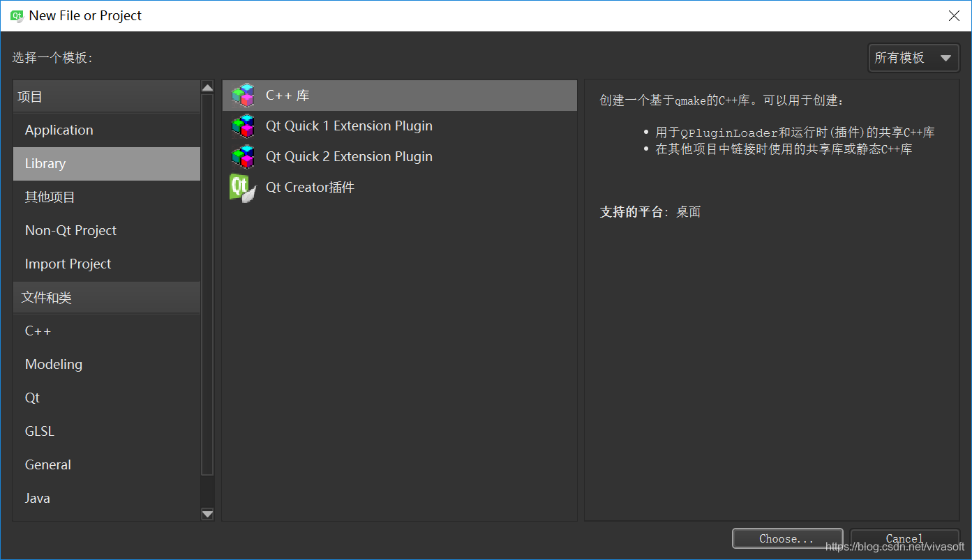The height and width of the screenshot is (560, 972).
Task: Choose the C++ 库 template label
Action: point(287,96)
